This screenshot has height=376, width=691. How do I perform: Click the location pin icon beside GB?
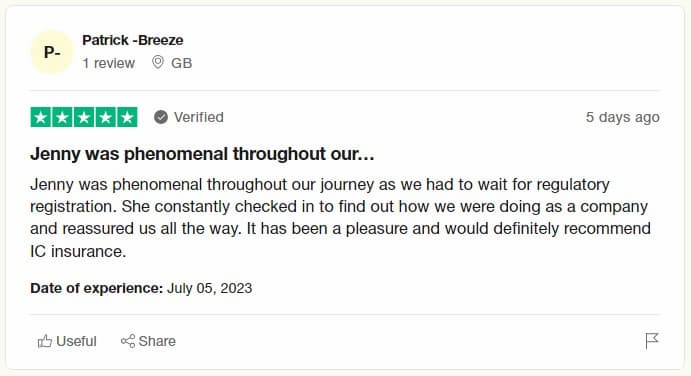pyautogui.click(x=158, y=63)
